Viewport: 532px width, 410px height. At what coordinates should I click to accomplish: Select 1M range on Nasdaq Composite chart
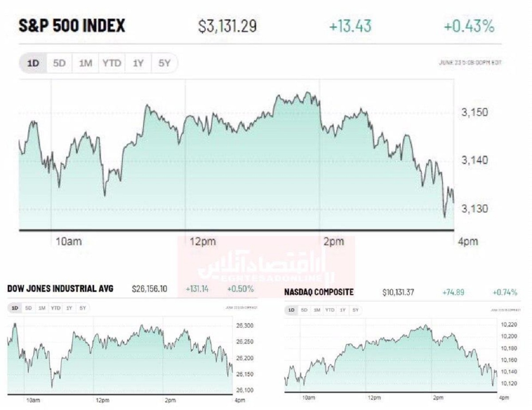click(316, 310)
